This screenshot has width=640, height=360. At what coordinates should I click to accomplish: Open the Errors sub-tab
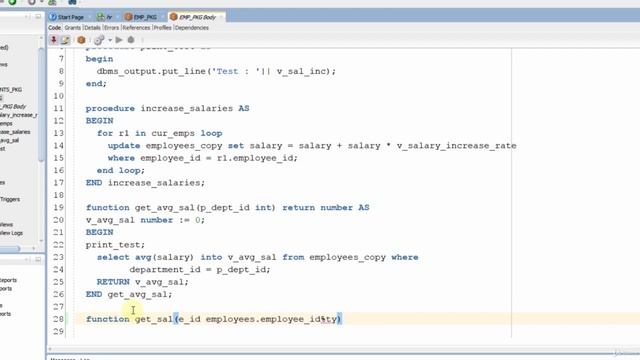(x=111, y=28)
